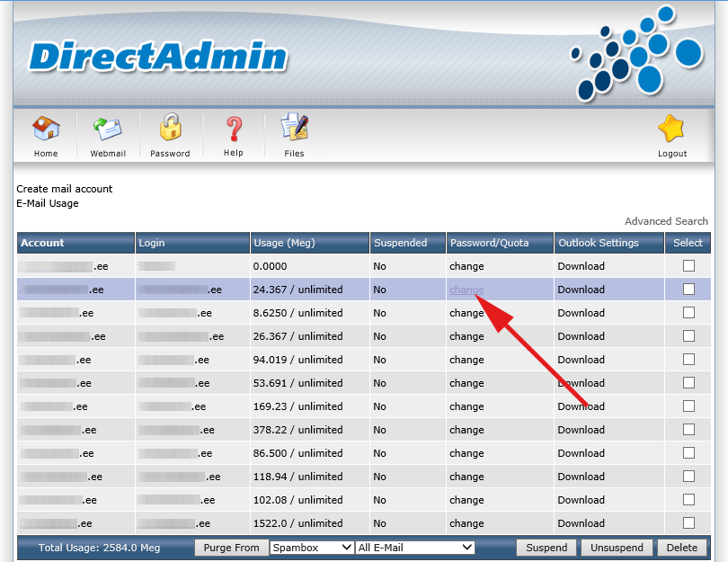
Task: Click the Select column header
Action: 688,243
